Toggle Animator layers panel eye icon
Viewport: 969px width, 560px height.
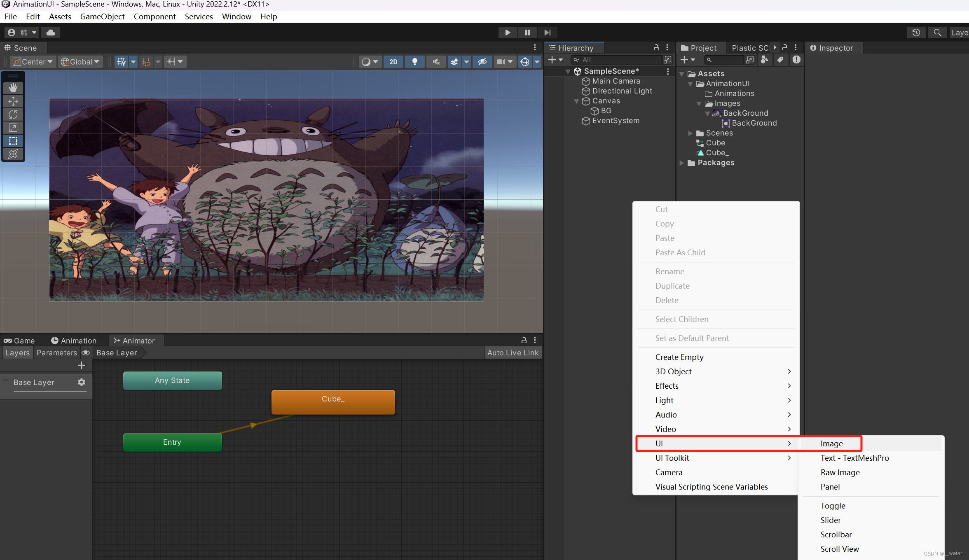coord(86,353)
